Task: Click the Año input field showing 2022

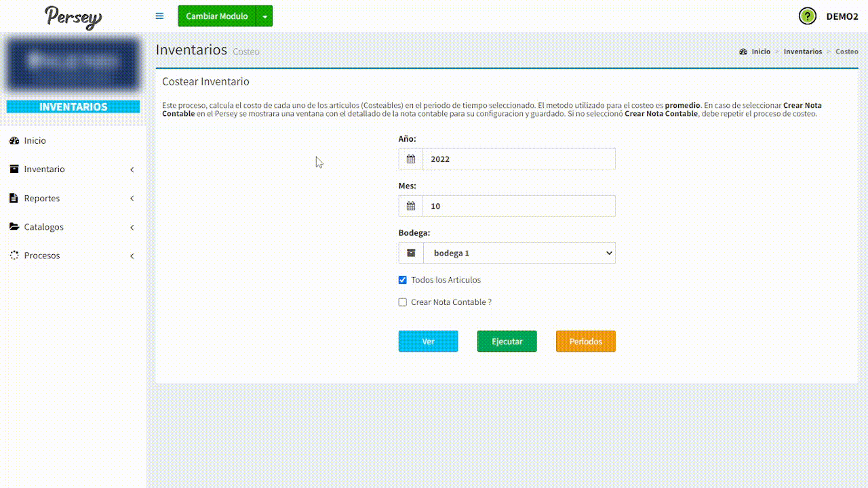Action: [519, 159]
